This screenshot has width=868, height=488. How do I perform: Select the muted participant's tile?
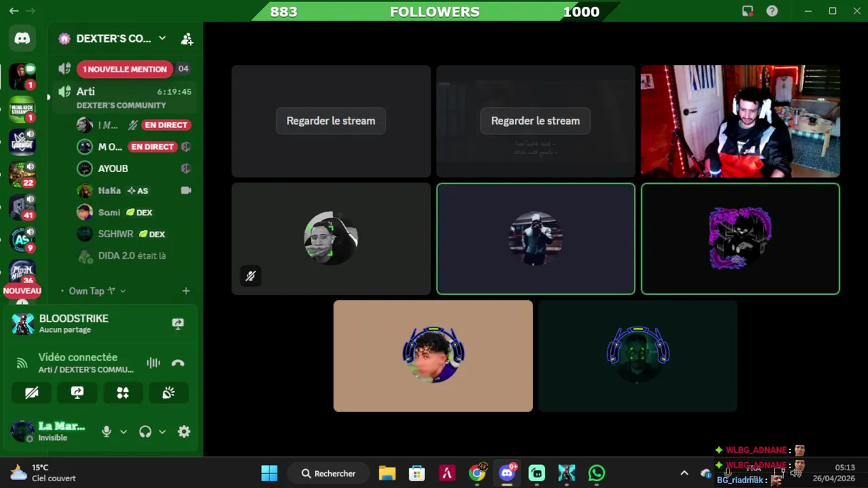tap(331, 239)
